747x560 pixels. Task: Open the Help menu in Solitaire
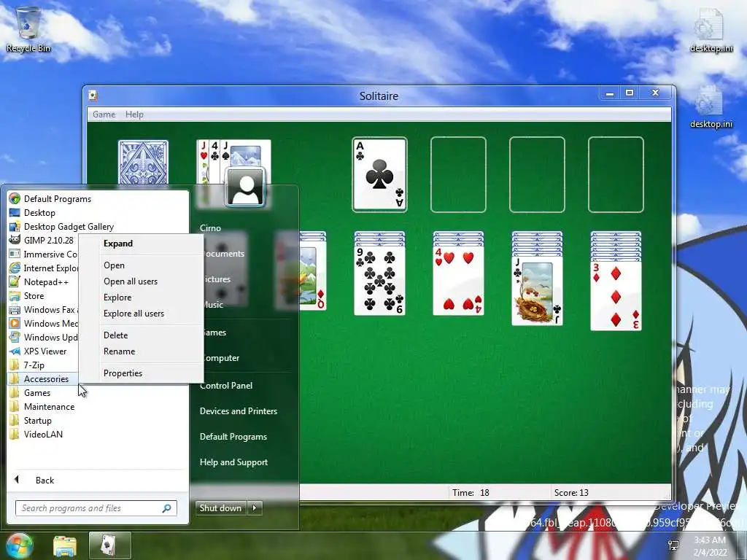[x=134, y=114]
